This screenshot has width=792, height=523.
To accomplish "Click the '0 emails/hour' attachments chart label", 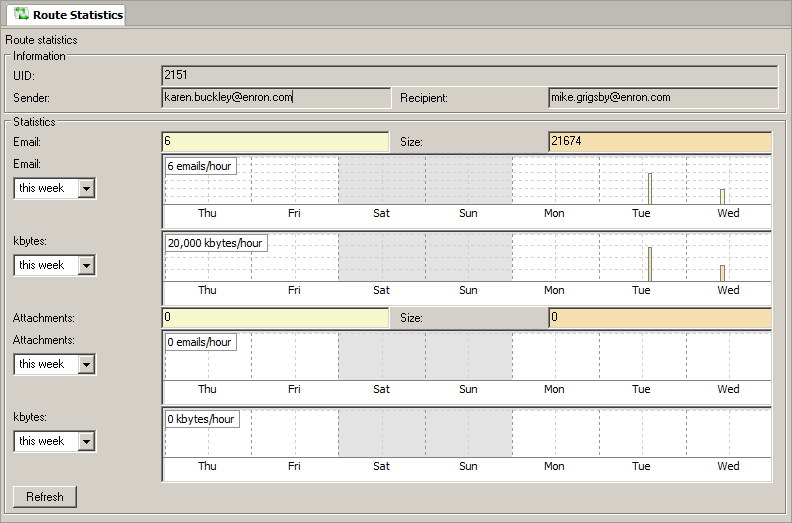I will click(x=200, y=342).
